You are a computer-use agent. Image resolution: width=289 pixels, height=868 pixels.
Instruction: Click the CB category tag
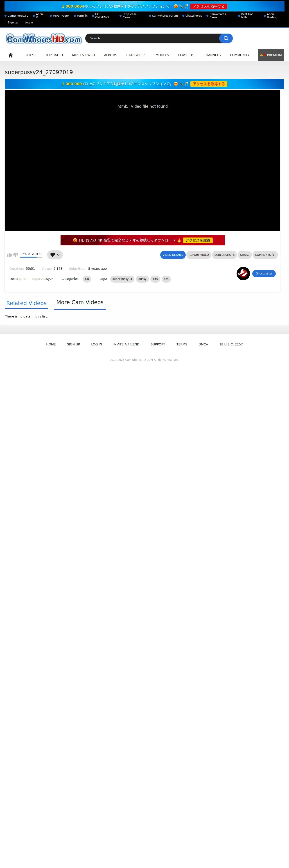tap(87, 279)
